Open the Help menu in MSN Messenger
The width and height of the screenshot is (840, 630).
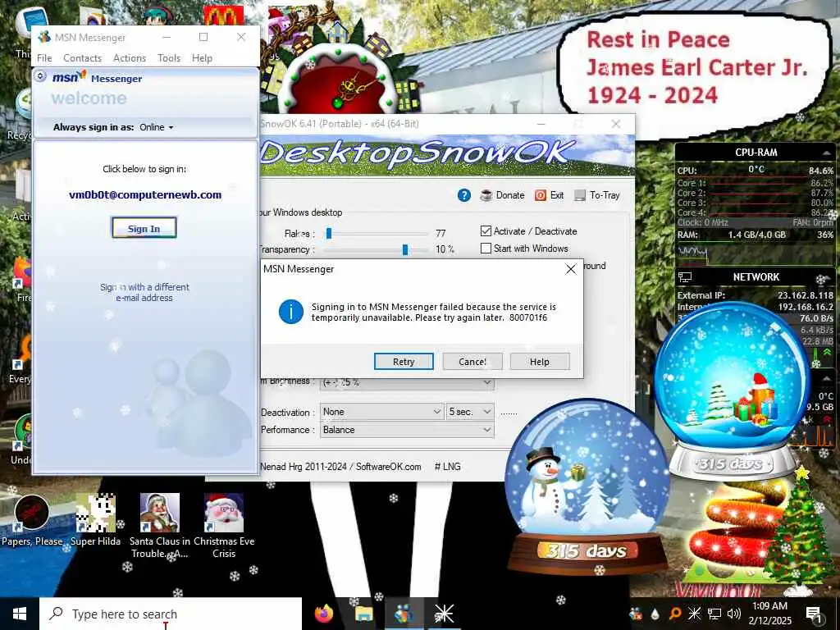pos(202,58)
